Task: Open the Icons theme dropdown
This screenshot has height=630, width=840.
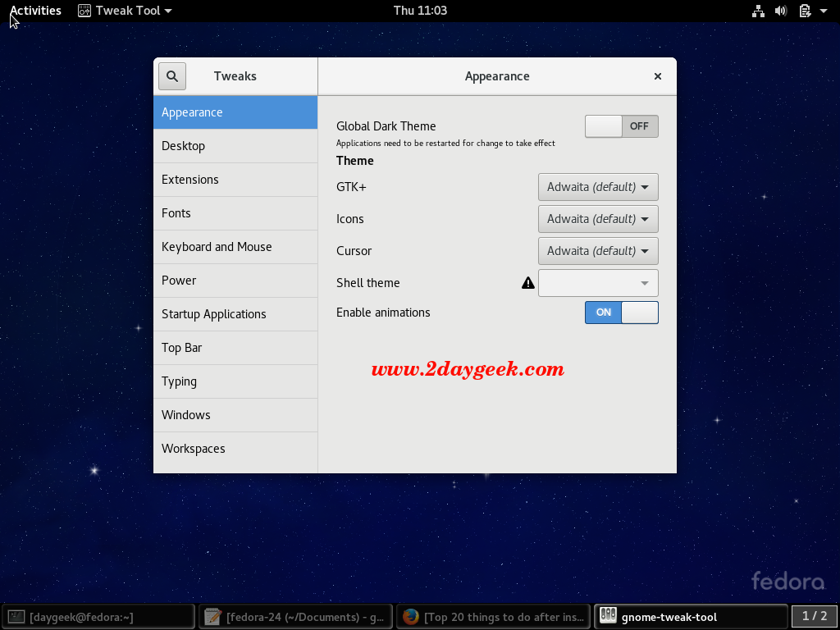Action: click(598, 219)
